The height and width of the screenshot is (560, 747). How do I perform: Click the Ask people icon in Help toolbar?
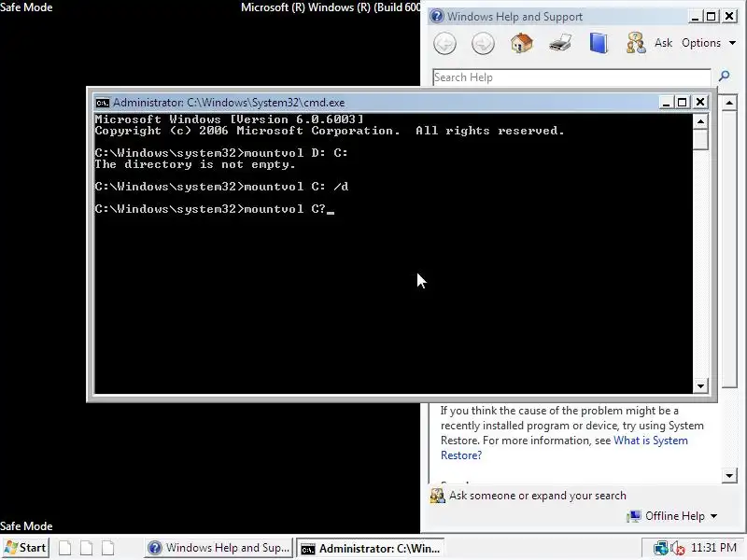[636, 43]
